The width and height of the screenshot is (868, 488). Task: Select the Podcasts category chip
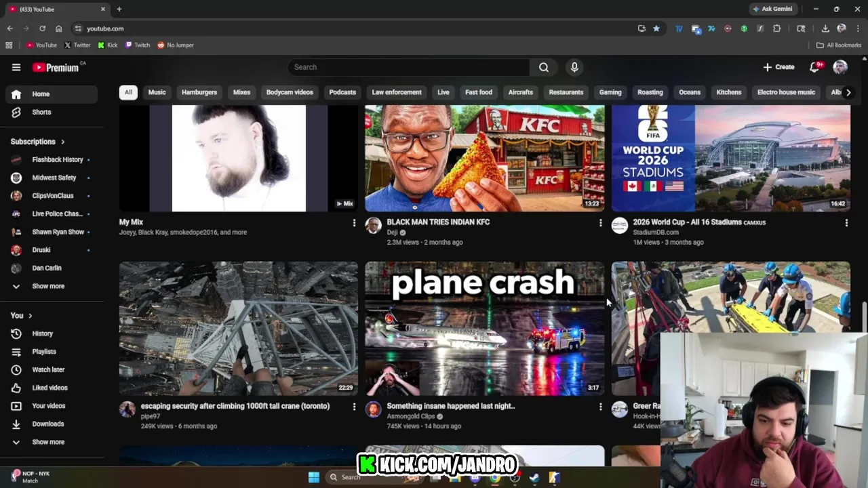pos(342,92)
